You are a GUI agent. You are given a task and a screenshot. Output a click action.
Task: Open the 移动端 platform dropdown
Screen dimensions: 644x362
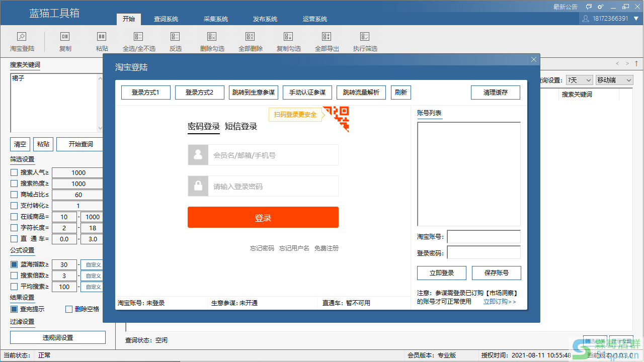[614, 79]
